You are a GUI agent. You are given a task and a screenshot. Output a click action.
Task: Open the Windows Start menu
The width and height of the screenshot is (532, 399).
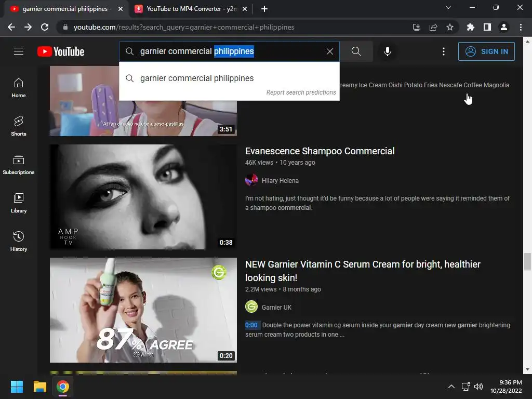coord(17,387)
